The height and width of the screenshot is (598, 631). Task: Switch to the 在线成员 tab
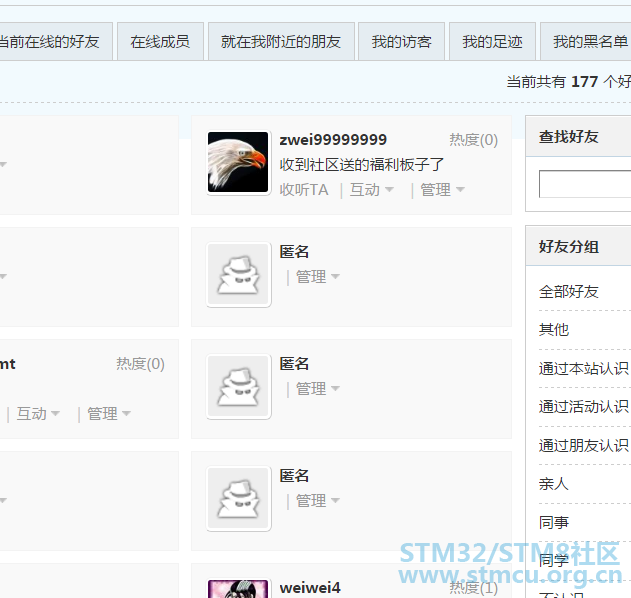[160, 41]
